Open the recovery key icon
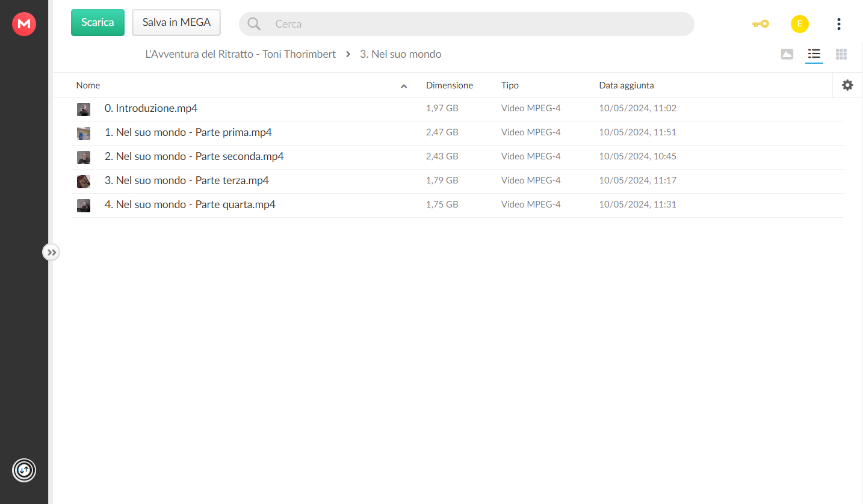This screenshot has width=863, height=504. [760, 24]
